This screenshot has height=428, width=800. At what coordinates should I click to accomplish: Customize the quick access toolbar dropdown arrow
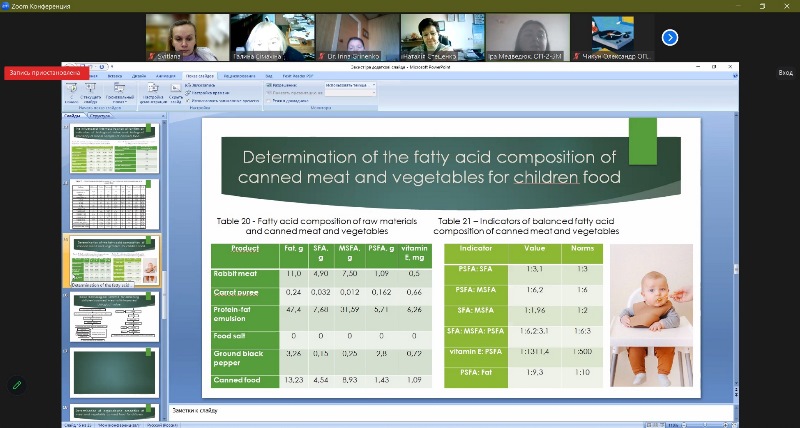[x=112, y=67]
